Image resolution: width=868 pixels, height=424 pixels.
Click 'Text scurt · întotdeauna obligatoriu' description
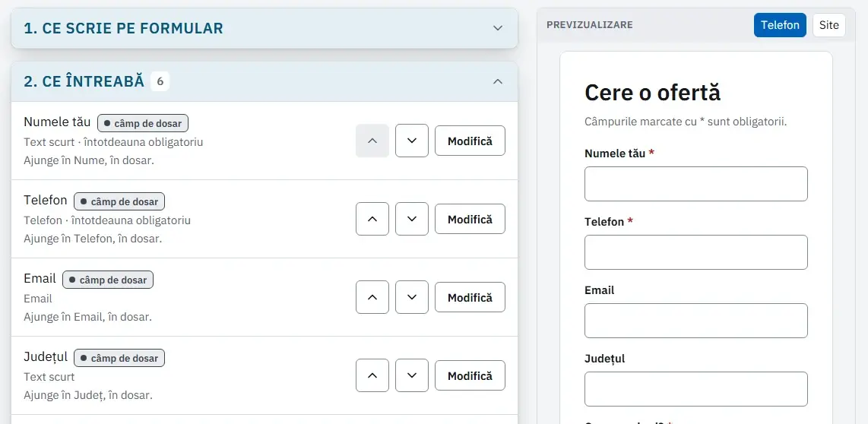[113, 142]
